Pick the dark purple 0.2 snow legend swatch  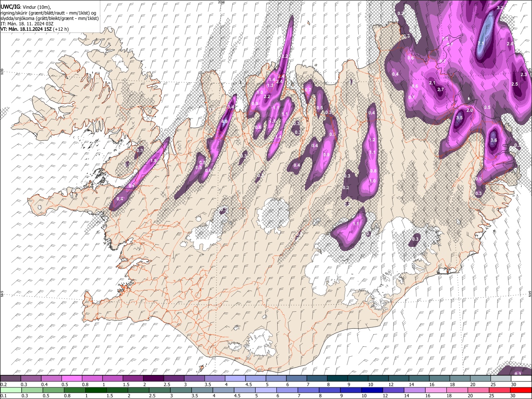(10, 378)
